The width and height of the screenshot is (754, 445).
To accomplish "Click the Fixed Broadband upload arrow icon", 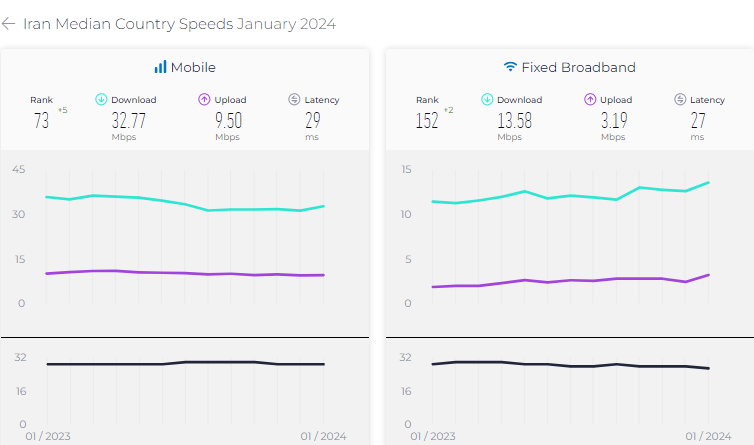I will (x=590, y=99).
